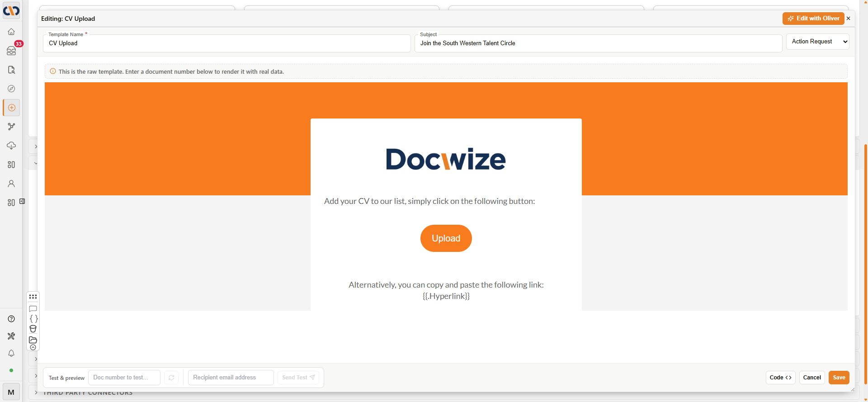Open the upper dashboard tiles icon

(x=11, y=165)
